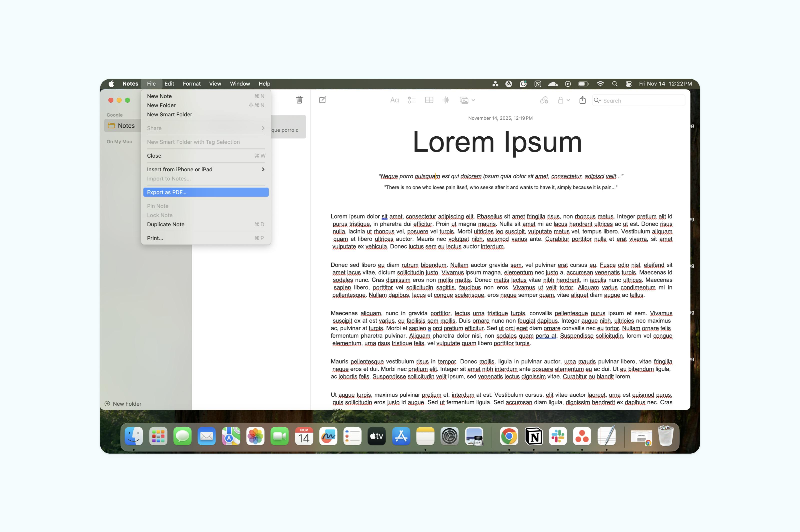
Task: Share the note via the share icon
Action: point(583,100)
